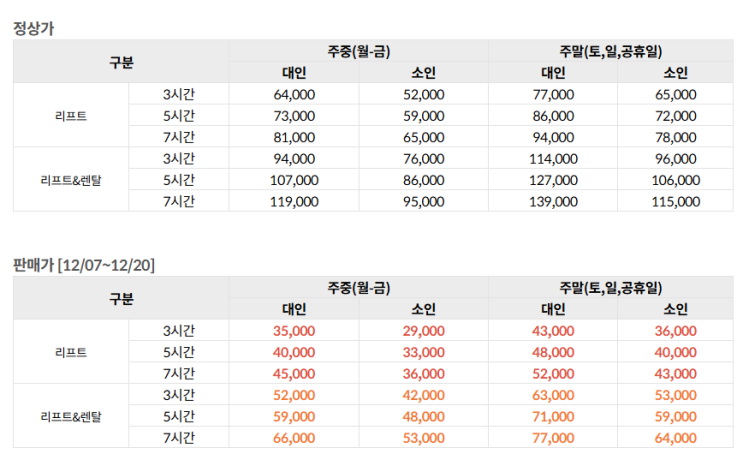
Task: Click the 107,000 regular price cell
Action: coord(294,180)
